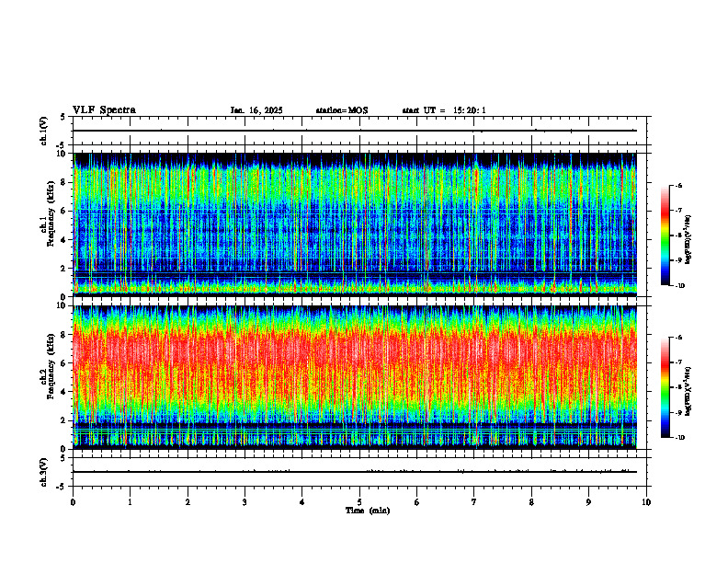Click the ch.3(V) tick label "-5"

[x=62, y=487]
